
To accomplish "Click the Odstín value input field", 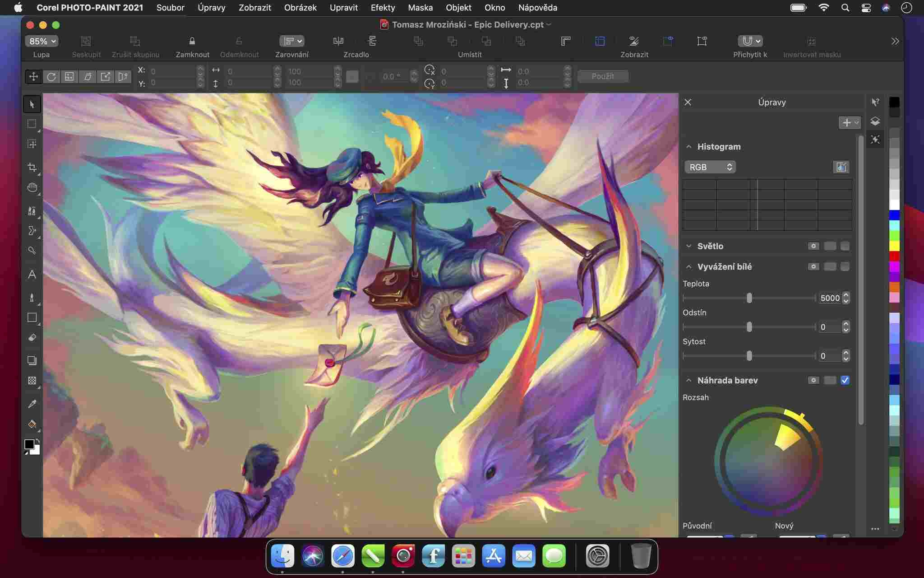I will pos(829,327).
